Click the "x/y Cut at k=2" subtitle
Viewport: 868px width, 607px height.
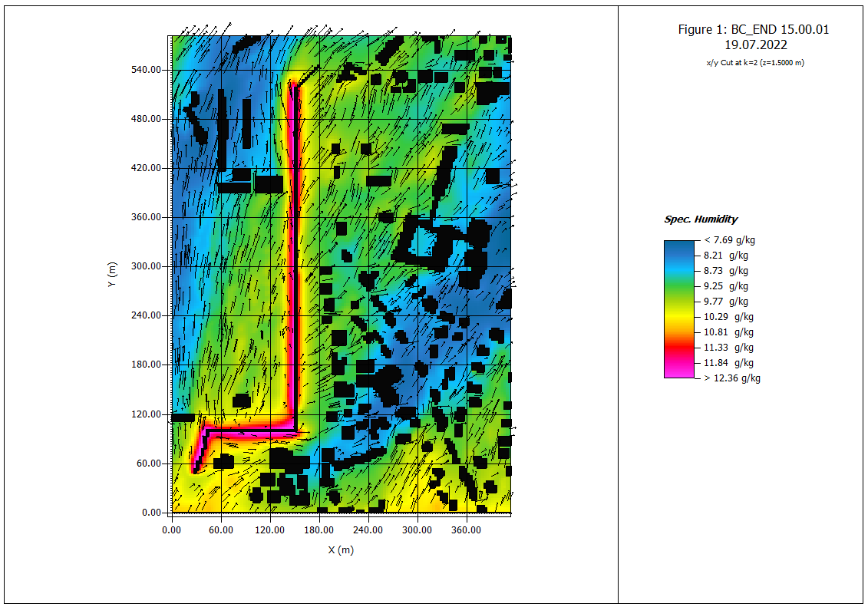point(753,63)
